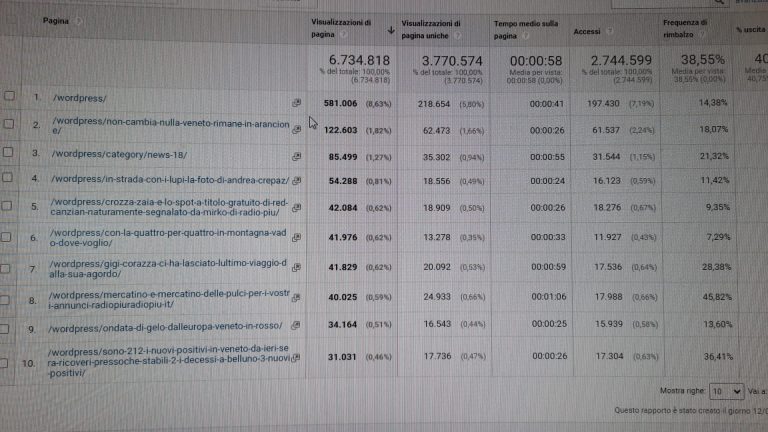This screenshot has width=768, height=432.
Task: Open /wordpress/category/news-18/ page link
Action: (x=120, y=154)
